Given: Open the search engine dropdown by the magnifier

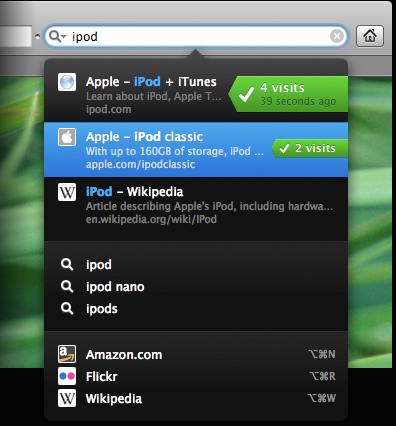Looking at the screenshot, I should coord(58,36).
